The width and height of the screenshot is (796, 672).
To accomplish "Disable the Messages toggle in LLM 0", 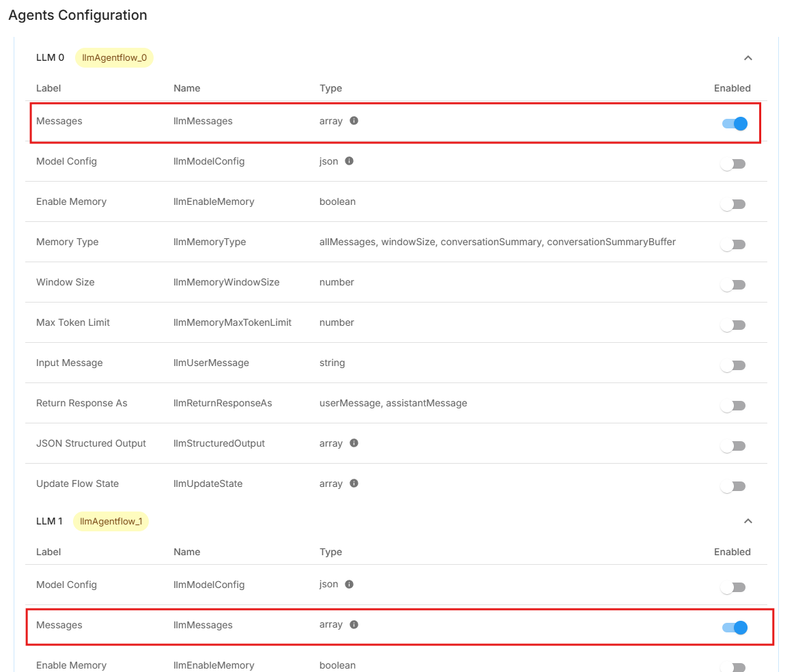I will point(735,124).
